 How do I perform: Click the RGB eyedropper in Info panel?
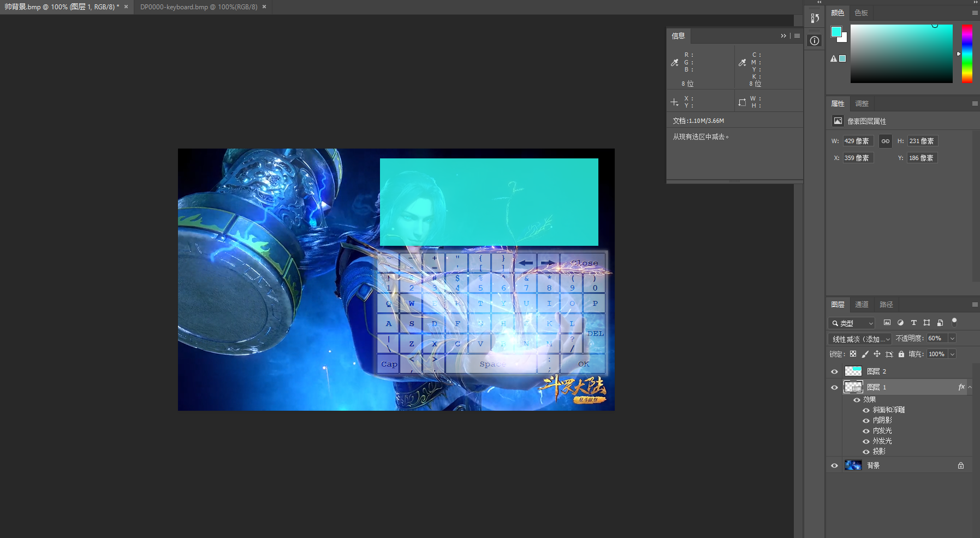coord(675,63)
